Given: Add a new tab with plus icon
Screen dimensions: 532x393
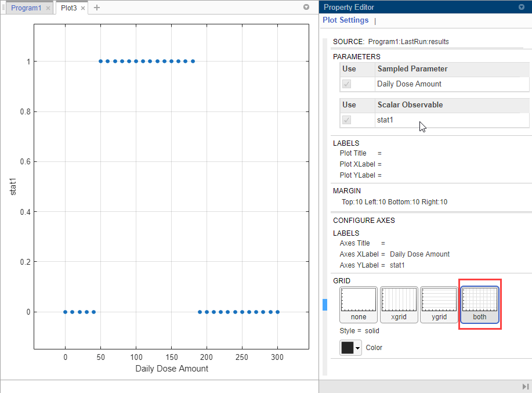Looking at the screenshot, I should pos(97,8).
